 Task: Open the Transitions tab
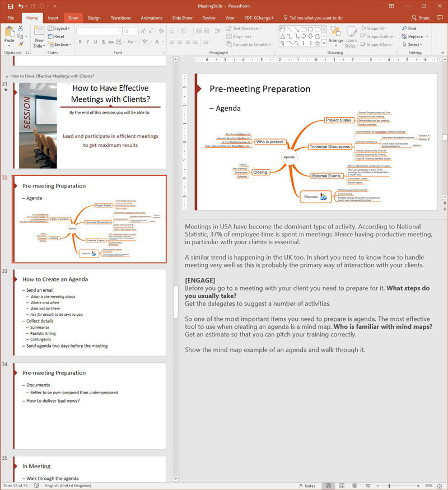coord(120,18)
